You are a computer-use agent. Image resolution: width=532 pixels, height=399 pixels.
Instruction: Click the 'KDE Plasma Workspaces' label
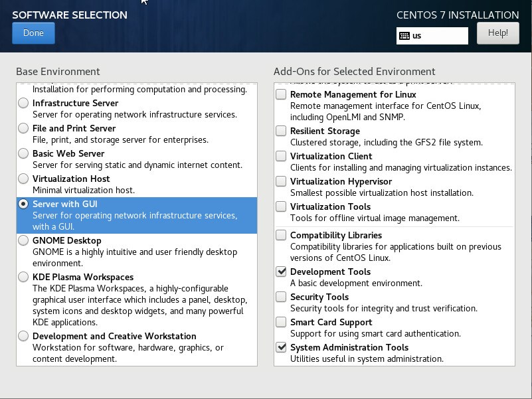pos(83,278)
